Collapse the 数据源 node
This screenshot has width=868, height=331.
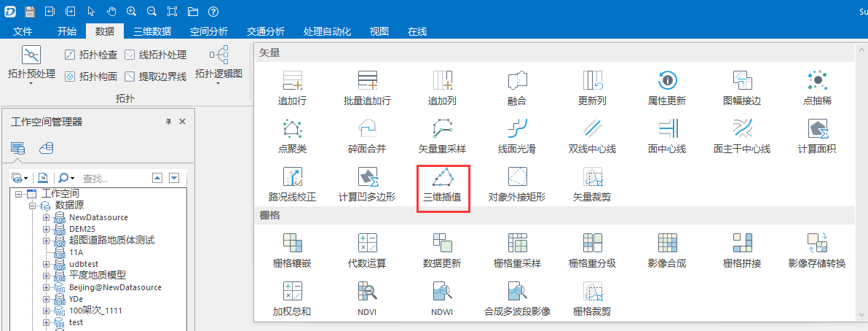coord(33,206)
